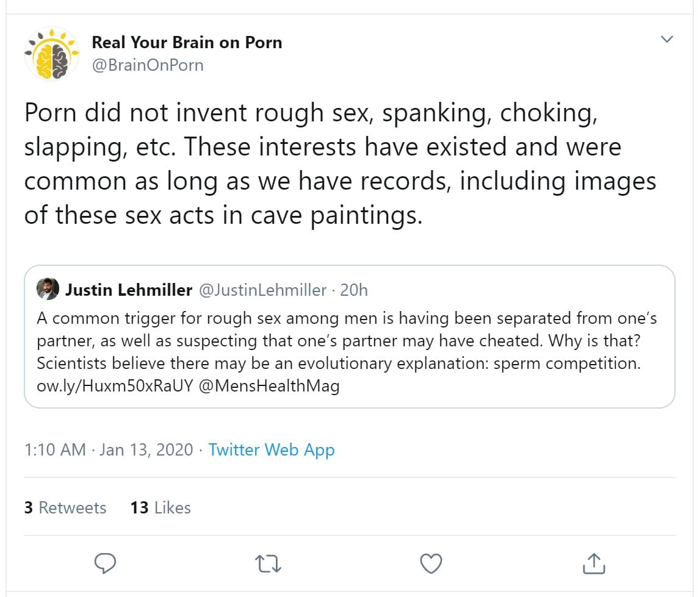Click the quoted tweet's 20h timestamp
The width and height of the screenshot is (700, 597).
tap(354, 290)
